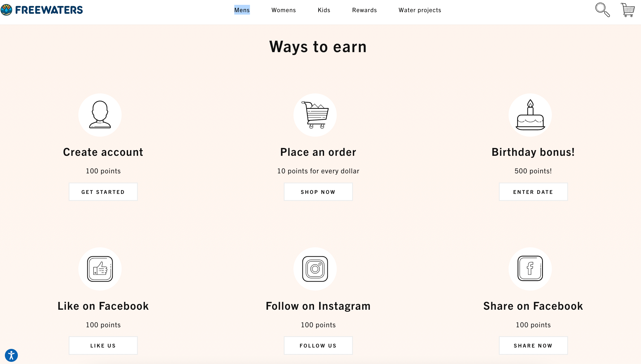Click LIKE US on Facebook
This screenshot has height=364, width=641.
(x=103, y=346)
